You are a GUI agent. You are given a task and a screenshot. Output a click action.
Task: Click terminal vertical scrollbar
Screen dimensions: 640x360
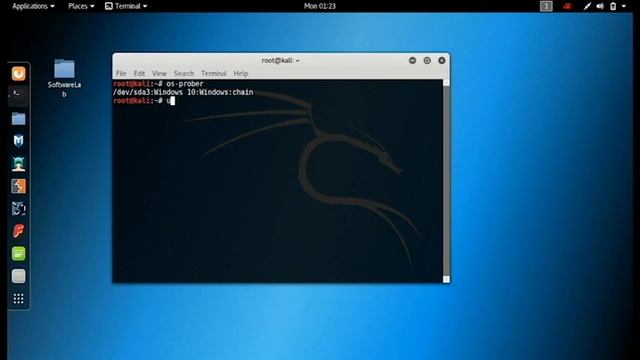point(446,181)
